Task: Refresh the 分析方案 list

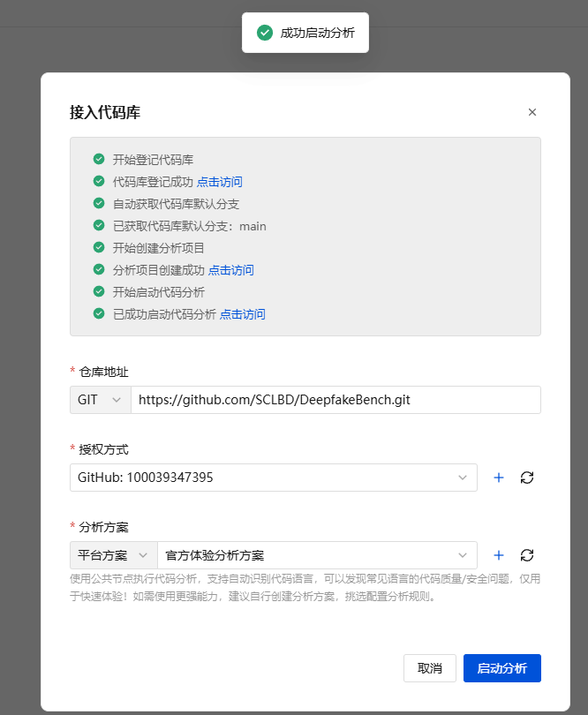Action: coord(527,555)
